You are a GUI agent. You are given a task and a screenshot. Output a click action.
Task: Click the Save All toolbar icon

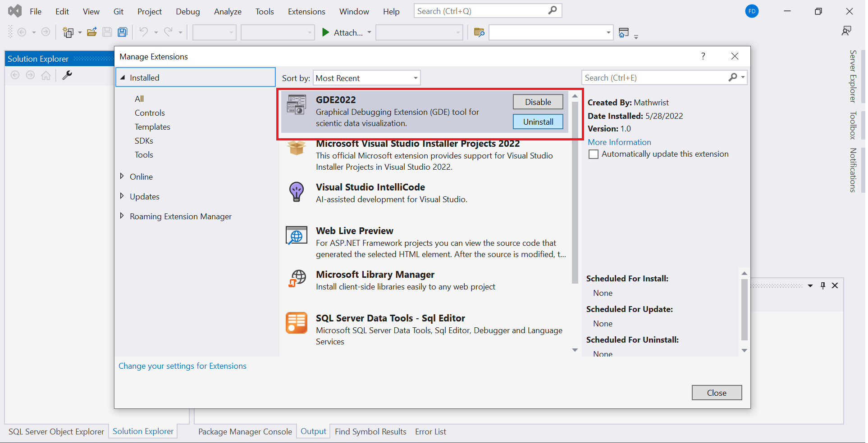pos(123,32)
